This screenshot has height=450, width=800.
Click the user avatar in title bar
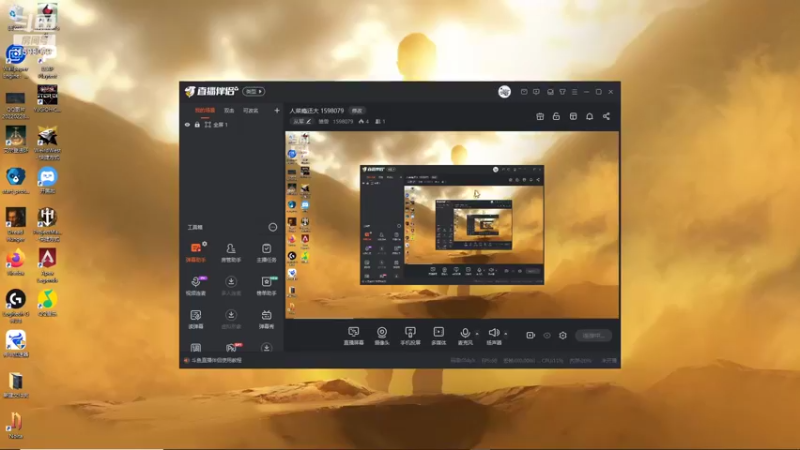coord(504,92)
